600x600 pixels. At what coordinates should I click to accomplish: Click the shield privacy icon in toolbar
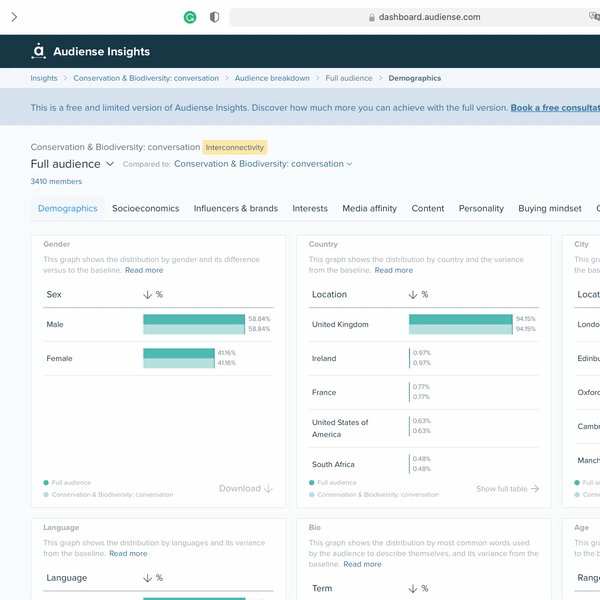(x=214, y=17)
